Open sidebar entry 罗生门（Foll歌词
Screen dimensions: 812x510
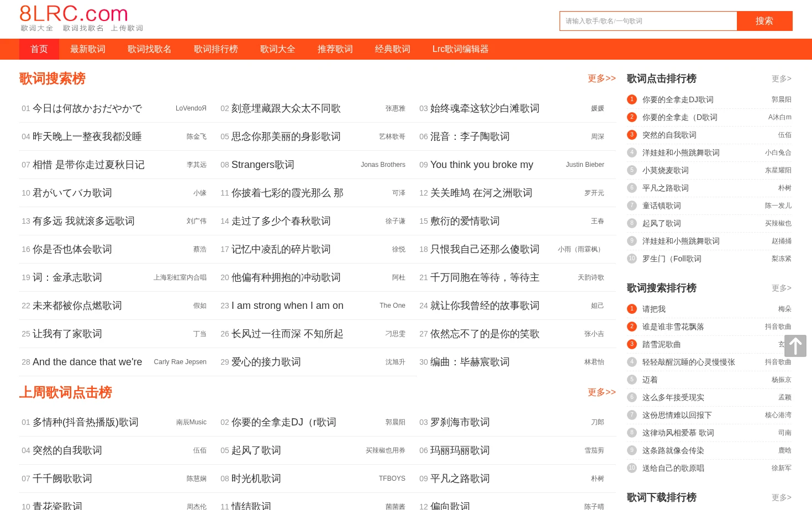click(672, 259)
